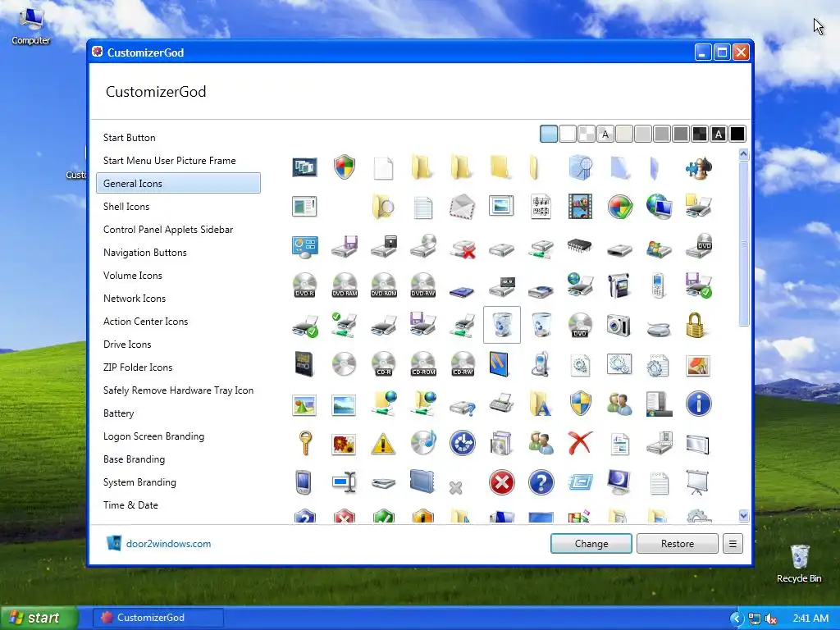
Task: Pick the gold padlock icon
Action: point(695,325)
